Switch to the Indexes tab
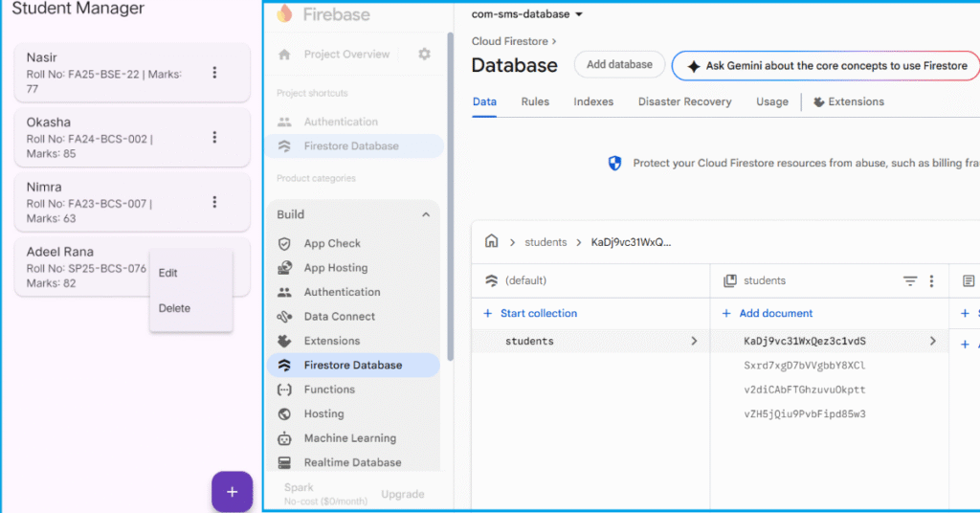This screenshot has height=513, width=980. pos(593,102)
